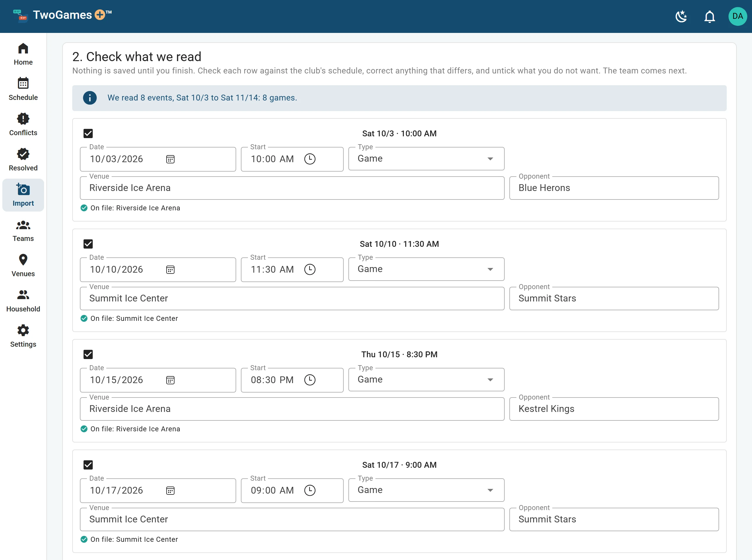Click the TwoGames title text
Image resolution: width=752 pixels, height=560 pixels.
coord(62,15)
